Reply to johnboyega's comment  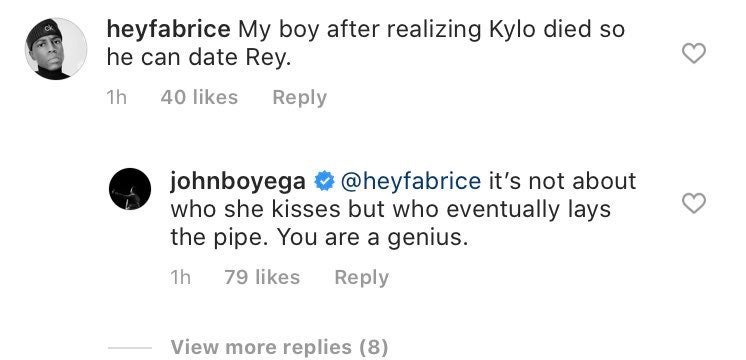(362, 277)
